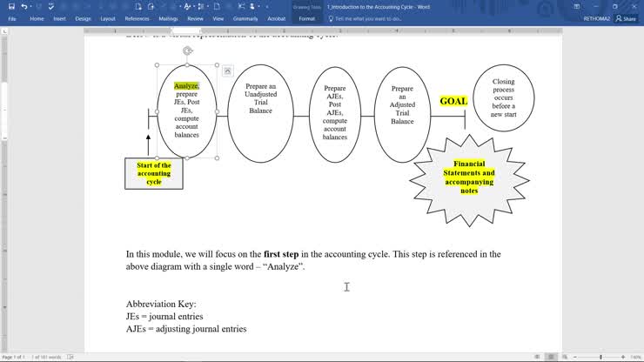The image size is (644, 362).
Task: Select the 'Start of the accounting cycle' box
Action: [154, 173]
